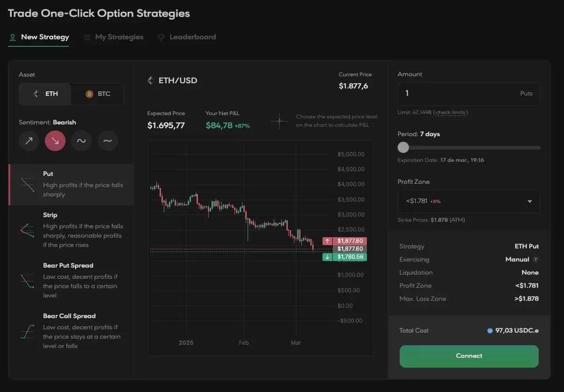The image size is (564, 392).
Task: Click the Bear Call Spread diagram icon
Action: (x=27, y=331)
